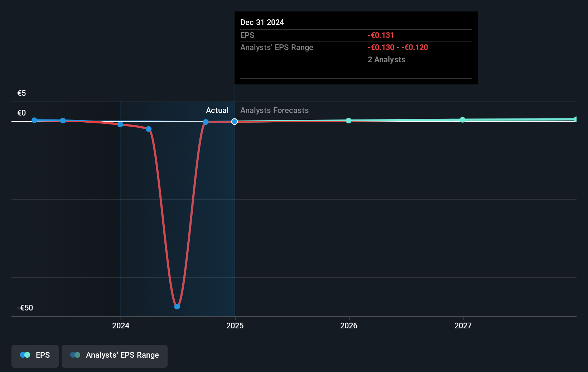
Task: Toggle the EPS legend button
Action: pos(35,356)
